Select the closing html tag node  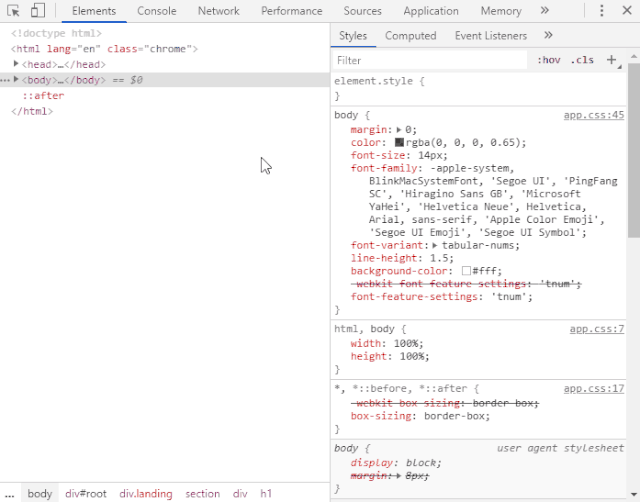click(x=32, y=111)
